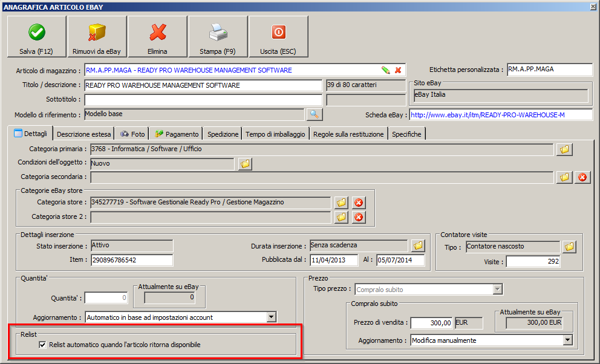Edit warehouse article with pencil icon

[386, 70]
